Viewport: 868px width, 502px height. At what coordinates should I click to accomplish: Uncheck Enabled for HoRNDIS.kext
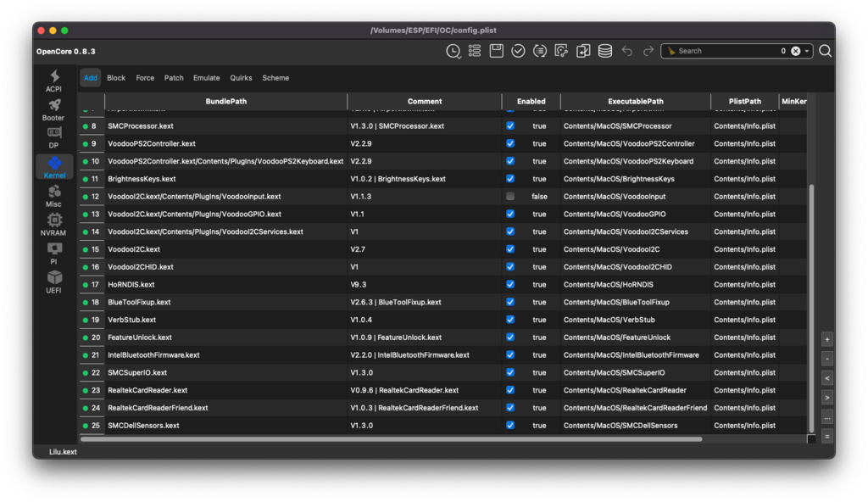pyautogui.click(x=510, y=285)
